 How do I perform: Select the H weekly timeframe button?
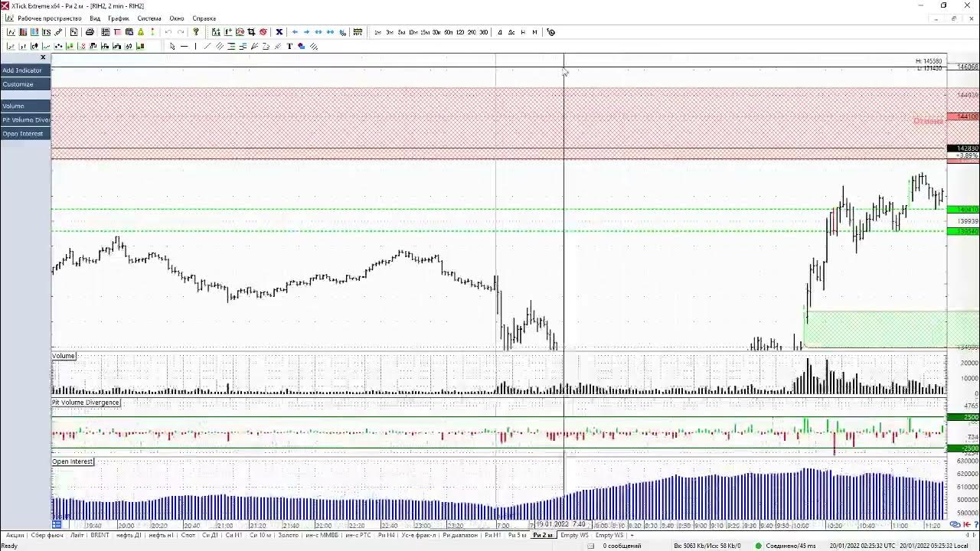point(522,32)
